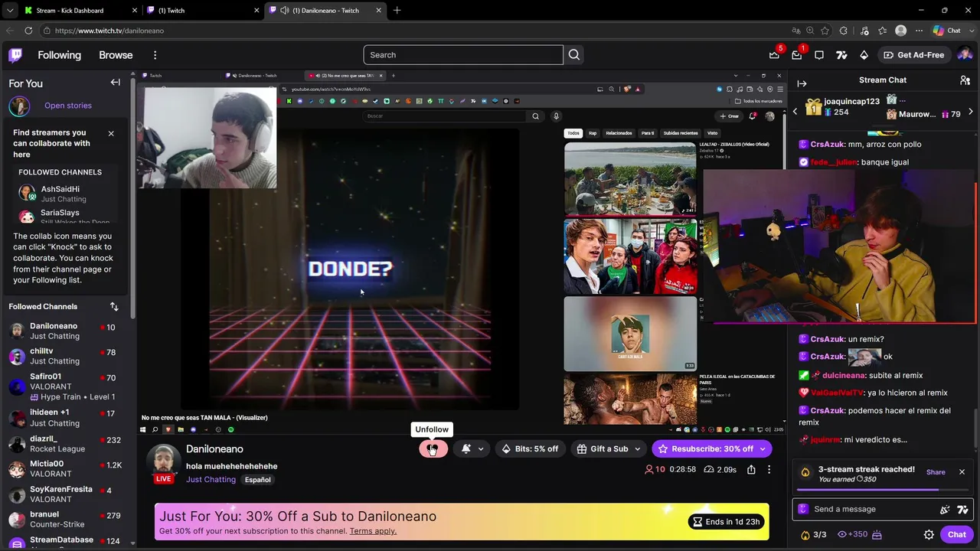The image size is (980, 551).
Task: Open the Copilot Chat dropdown arrow
Action: tap(970, 31)
